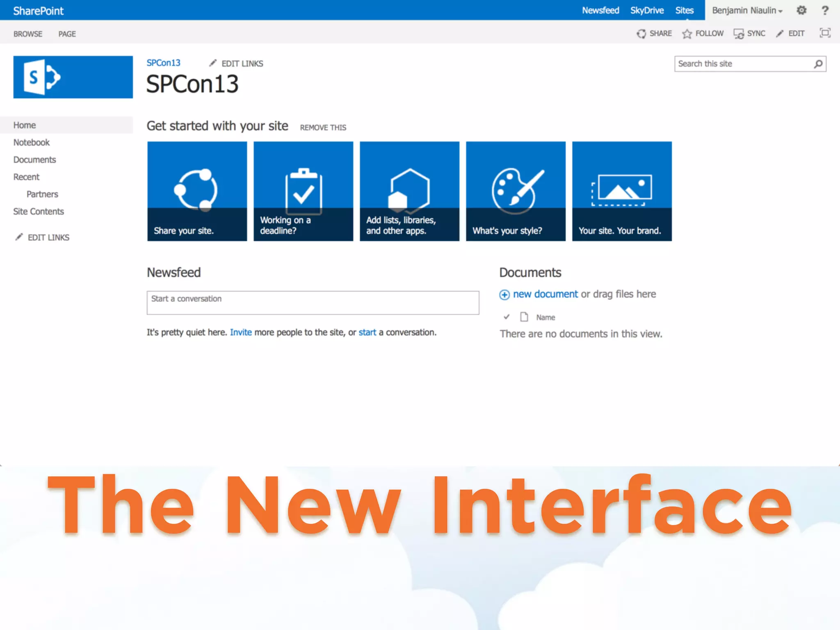The width and height of the screenshot is (840, 630).
Task: Click the SHARE button label
Action: (x=660, y=34)
